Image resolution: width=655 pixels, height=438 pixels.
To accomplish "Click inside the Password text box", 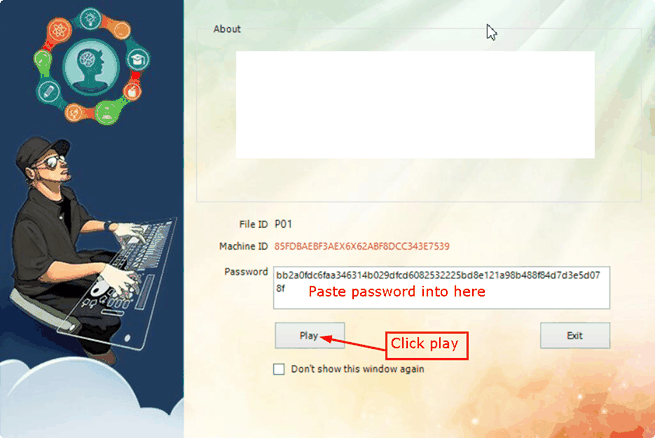I will 441,288.
